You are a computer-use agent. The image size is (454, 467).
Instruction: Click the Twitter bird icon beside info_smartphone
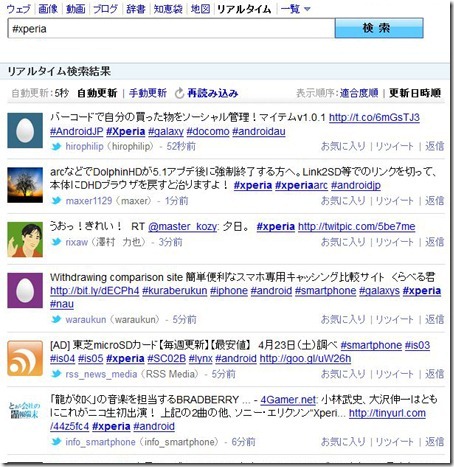point(56,442)
